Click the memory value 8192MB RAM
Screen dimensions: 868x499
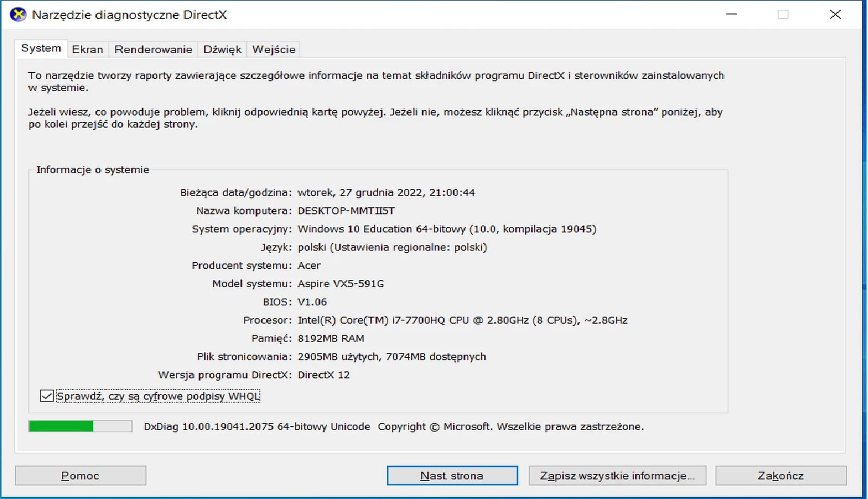coord(331,338)
